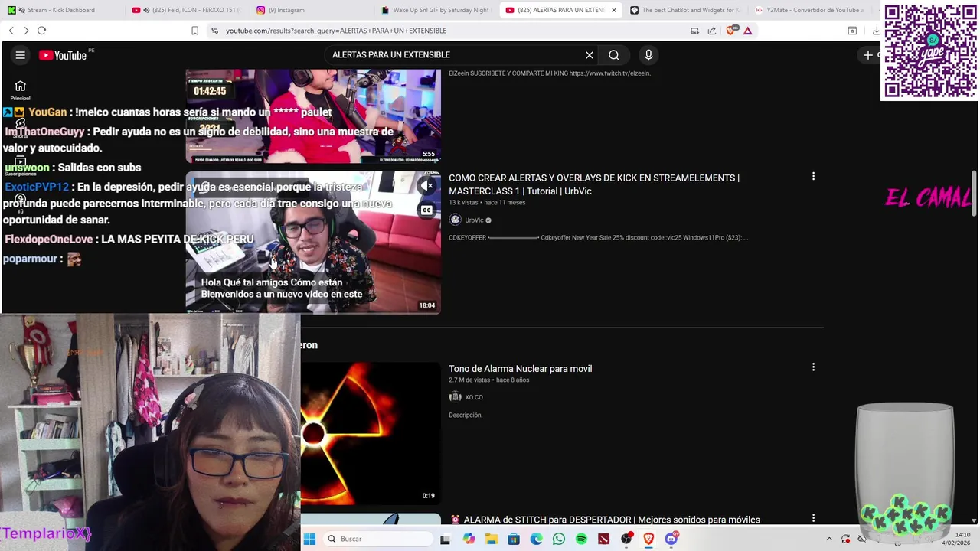980x551 pixels.
Task: Open the YouTube guide hamburger menu
Action: pyautogui.click(x=21, y=55)
